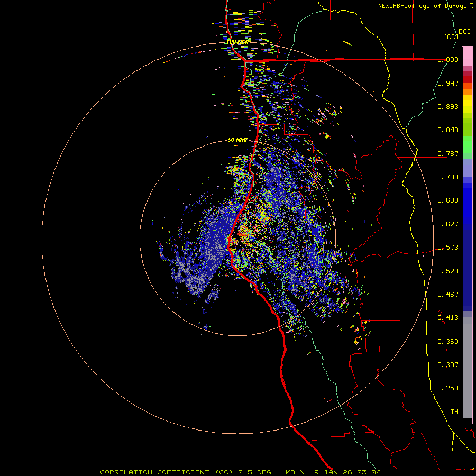Select the 0.520 scale value
Viewport: 476px width, 476px height.
pos(448,271)
